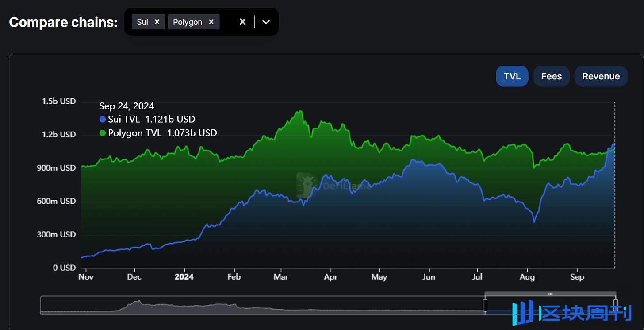The width and height of the screenshot is (644, 330).
Task: Clear all selected chains
Action: tap(242, 22)
